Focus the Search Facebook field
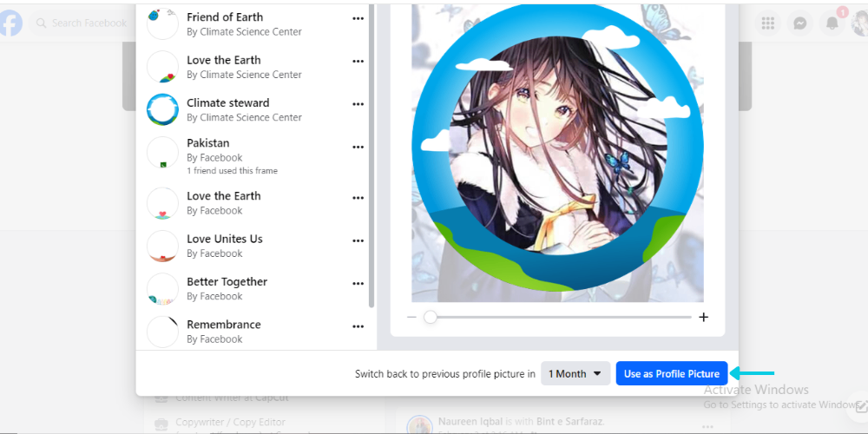This screenshot has height=434, width=868. (82, 23)
